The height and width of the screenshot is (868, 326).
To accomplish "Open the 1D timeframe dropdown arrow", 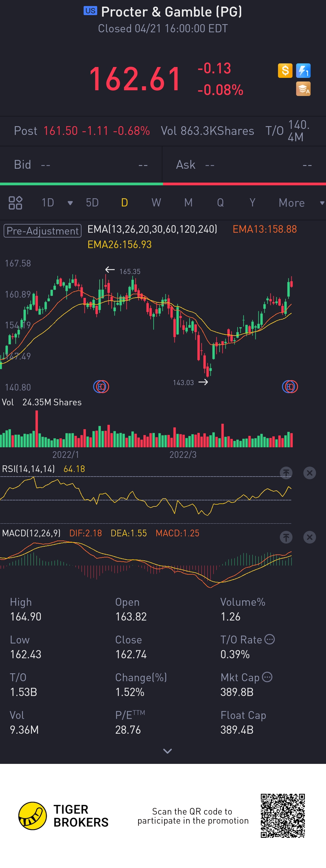I will tap(70, 203).
